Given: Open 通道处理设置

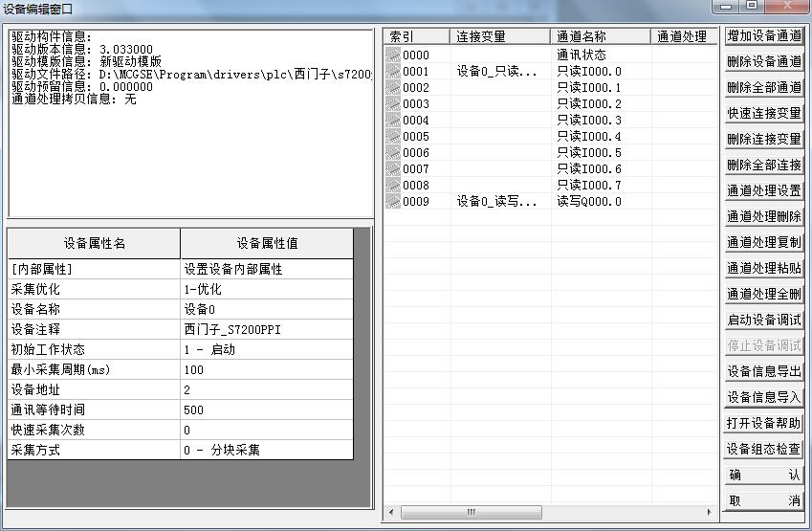Looking at the screenshot, I should (763, 190).
